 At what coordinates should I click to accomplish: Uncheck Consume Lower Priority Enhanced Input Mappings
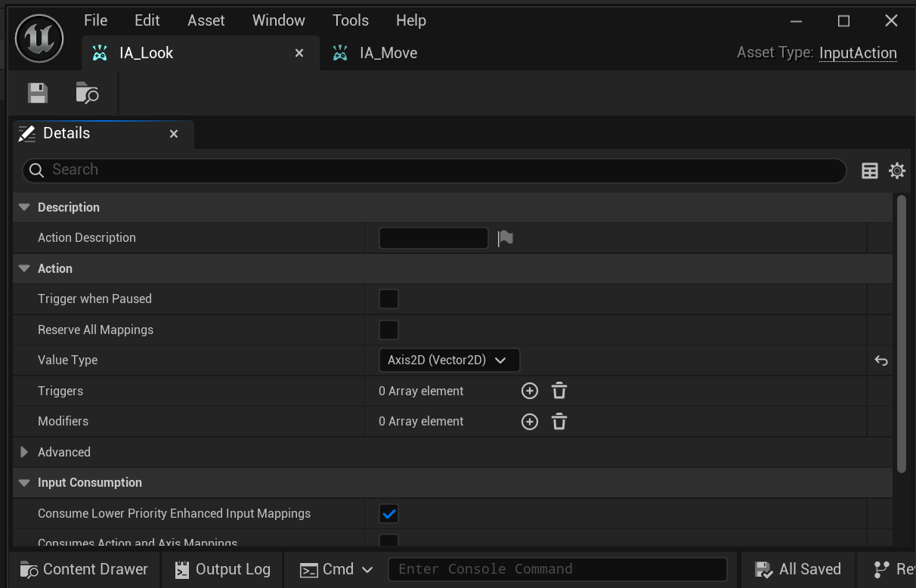(x=388, y=514)
